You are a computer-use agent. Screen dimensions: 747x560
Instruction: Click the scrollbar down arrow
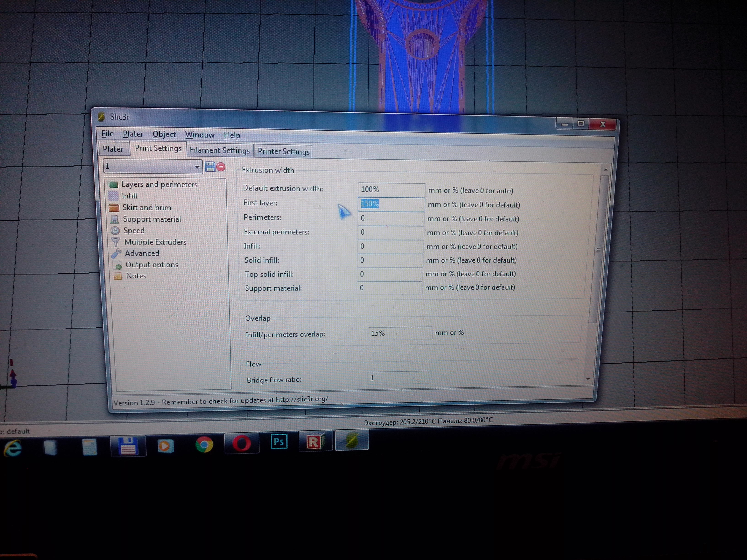click(588, 379)
